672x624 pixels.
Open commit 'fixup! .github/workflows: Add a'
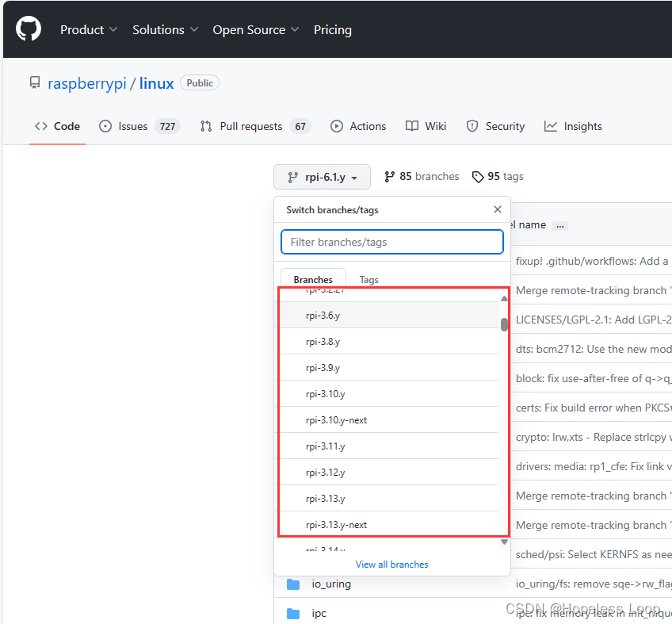pyautogui.click(x=592, y=261)
